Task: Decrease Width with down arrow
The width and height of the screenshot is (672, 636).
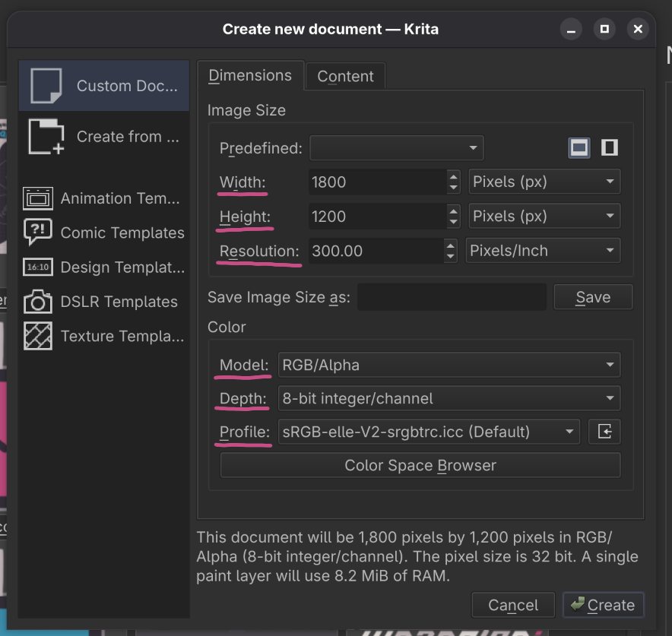Action: 453,188
